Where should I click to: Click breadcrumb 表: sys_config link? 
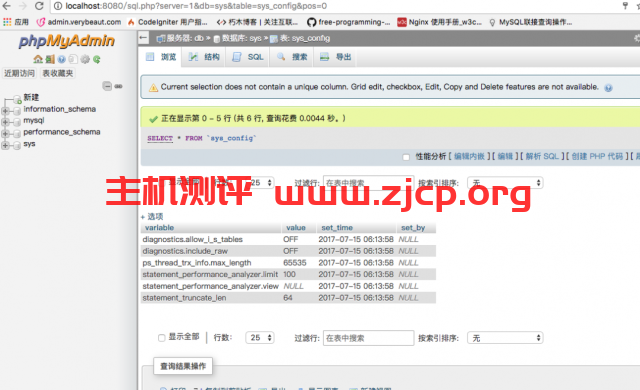(300, 38)
